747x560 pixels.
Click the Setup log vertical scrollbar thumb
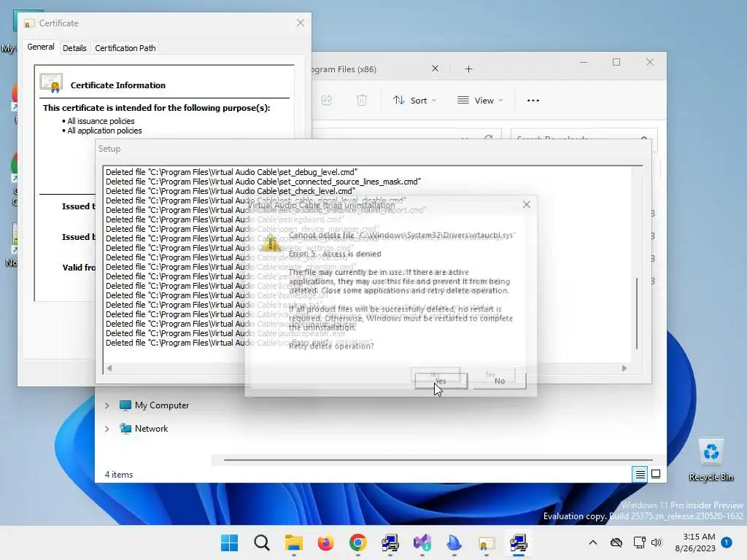(637, 314)
